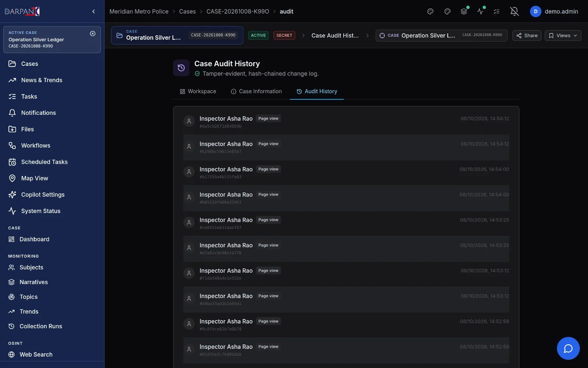Close the active case panel
This screenshot has width=588, height=368.
click(x=93, y=33)
